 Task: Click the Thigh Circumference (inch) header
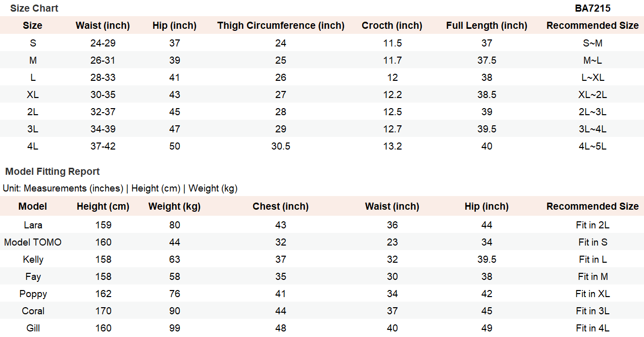pos(281,25)
